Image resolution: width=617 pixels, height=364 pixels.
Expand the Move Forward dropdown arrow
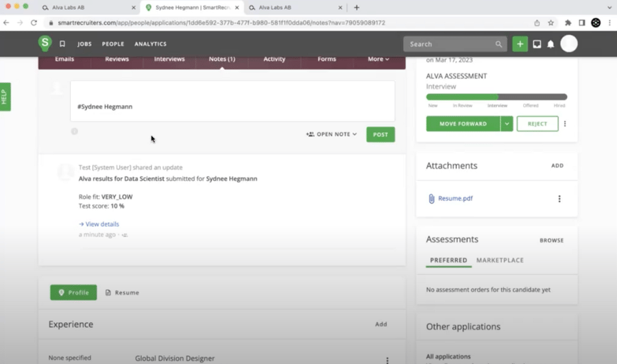point(507,123)
